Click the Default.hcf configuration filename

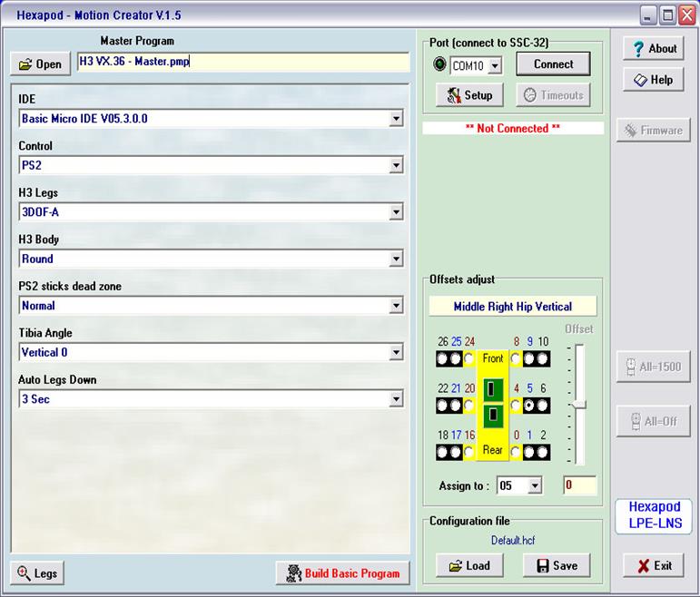(512, 541)
